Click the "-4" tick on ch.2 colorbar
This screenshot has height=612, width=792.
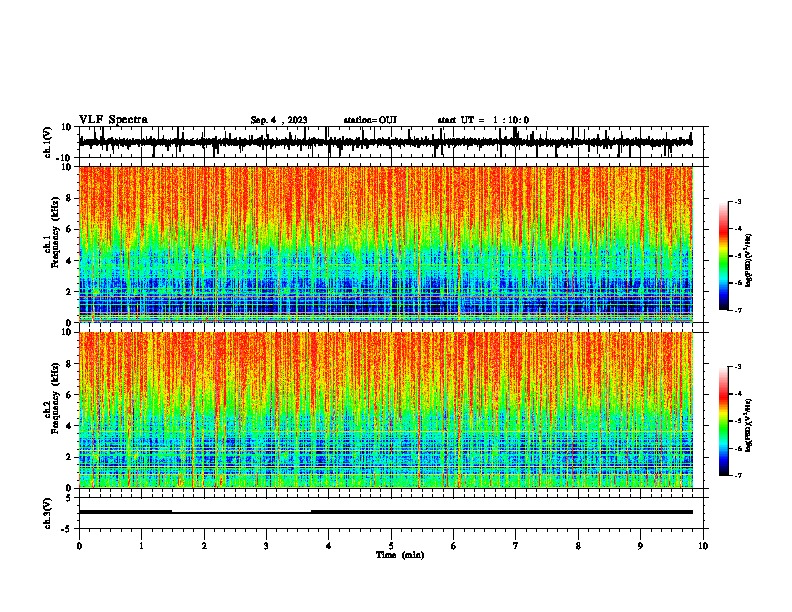coord(738,394)
